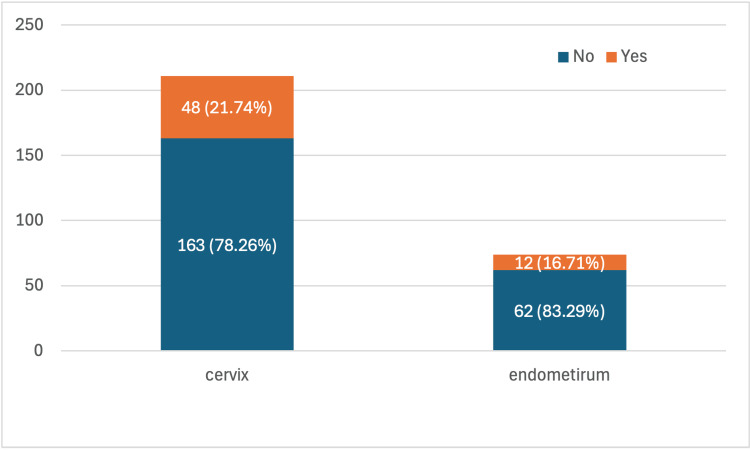This screenshot has height=450, width=750.
Task: Select the Yes legend label
Action: [634, 56]
